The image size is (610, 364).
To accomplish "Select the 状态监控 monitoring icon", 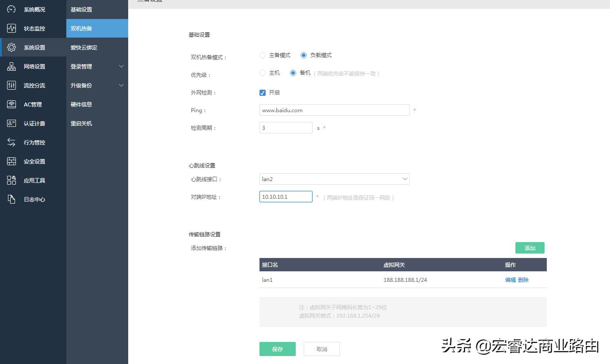I will click(x=11, y=28).
